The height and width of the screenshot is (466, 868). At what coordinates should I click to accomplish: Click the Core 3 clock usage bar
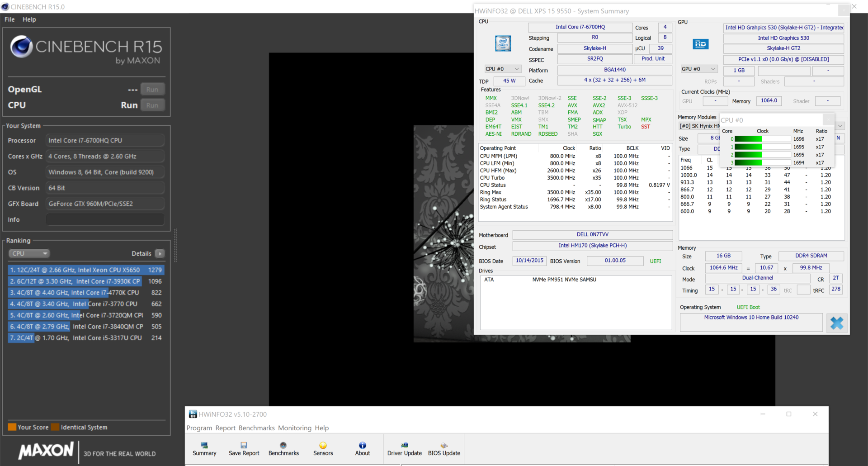click(x=762, y=162)
